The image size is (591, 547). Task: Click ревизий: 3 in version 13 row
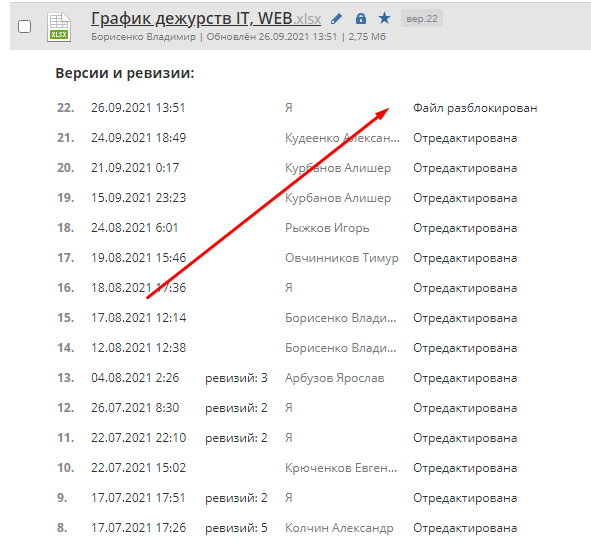pyautogui.click(x=236, y=378)
